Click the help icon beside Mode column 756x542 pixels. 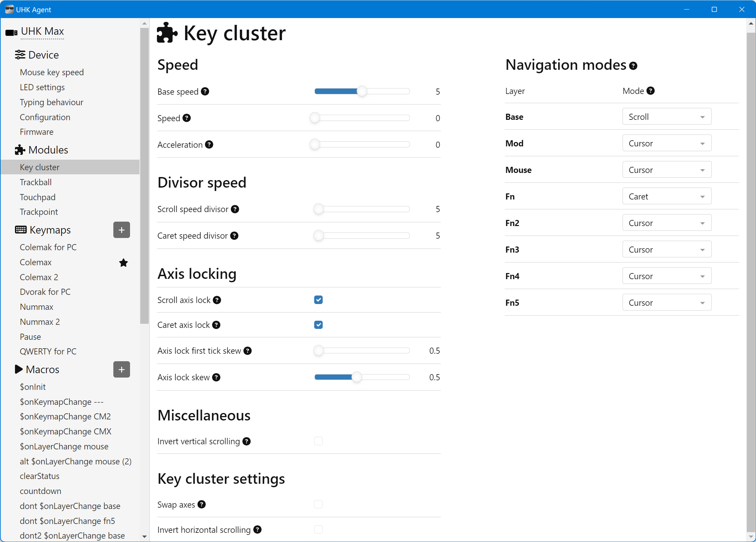coord(650,91)
